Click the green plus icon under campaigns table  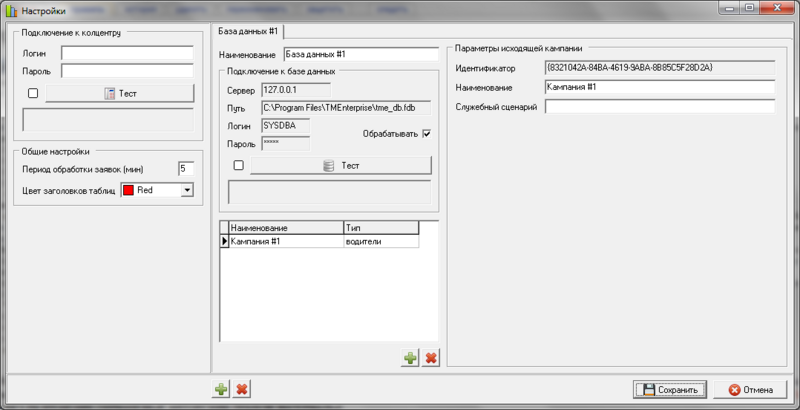[x=410, y=358]
